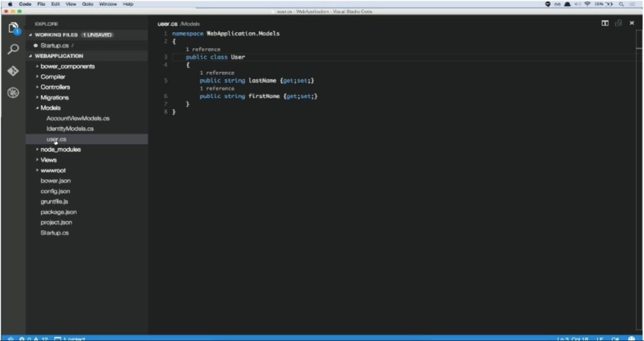Click the 1 reference link above firstName
Viewport: 644px width, 341px height.
[217, 88]
